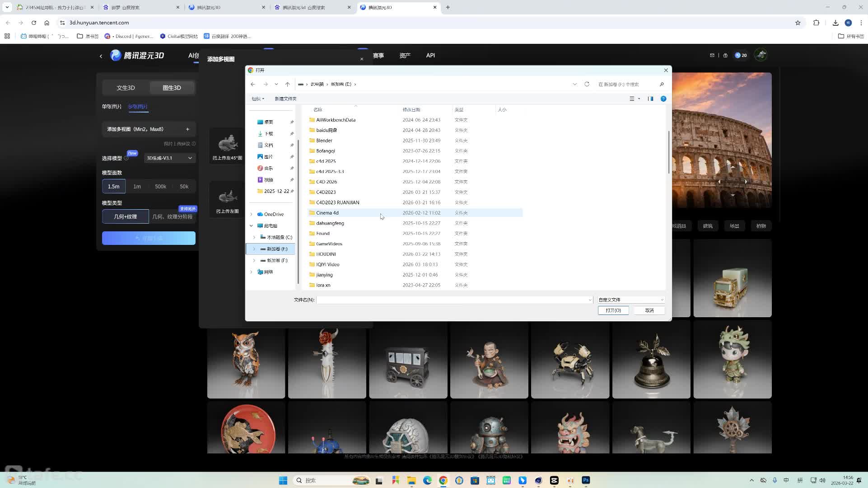Viewport: 868px width, 488px height.
Task: Click the 取消 button in dialog
Action: [x=649, y=310]
